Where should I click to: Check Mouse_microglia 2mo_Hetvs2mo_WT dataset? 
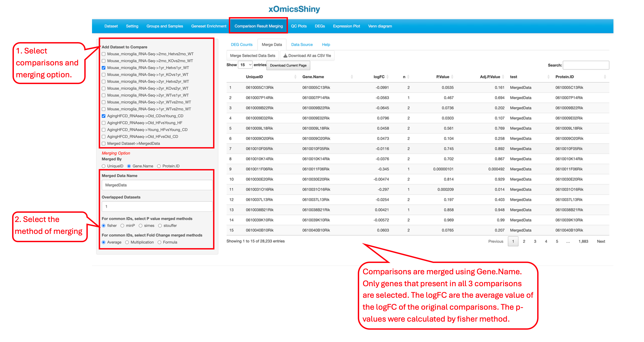tap(104, 54)
